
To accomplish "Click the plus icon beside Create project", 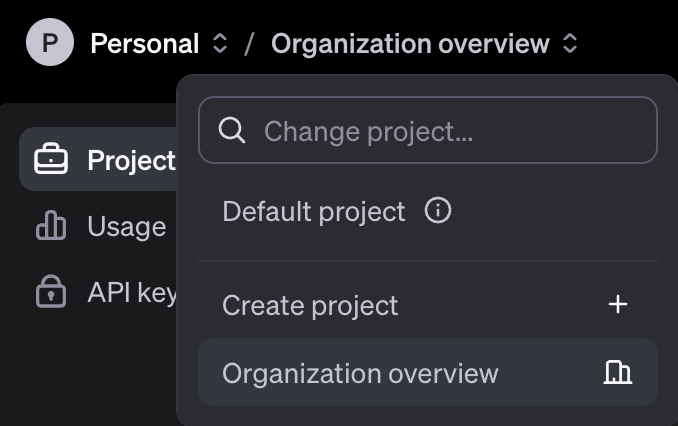I will [x=618, y=304].
